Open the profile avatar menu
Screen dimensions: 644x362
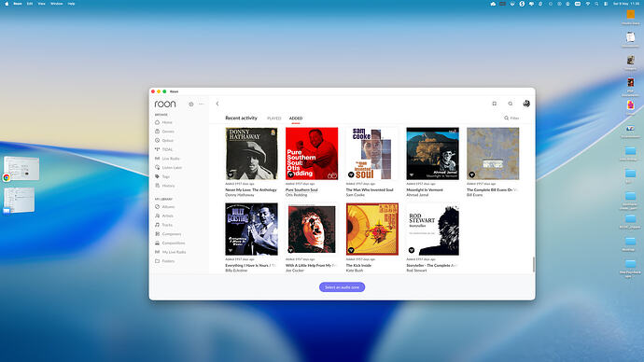coord(526,104)
